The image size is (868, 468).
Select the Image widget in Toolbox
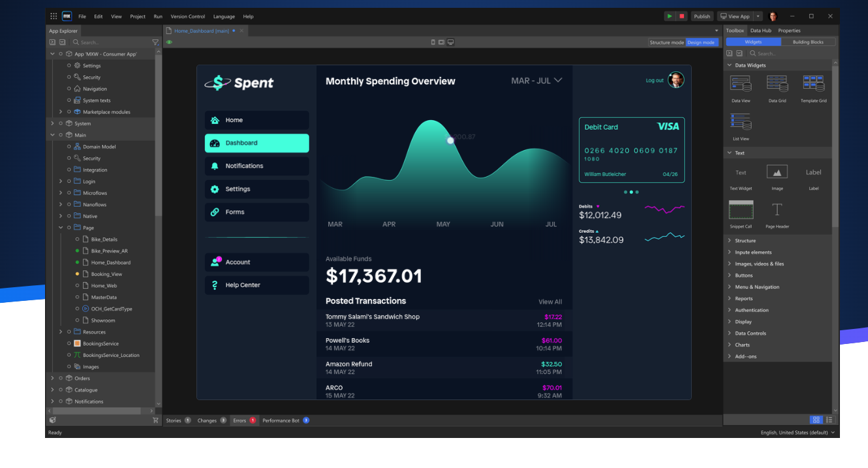[777, 177]
